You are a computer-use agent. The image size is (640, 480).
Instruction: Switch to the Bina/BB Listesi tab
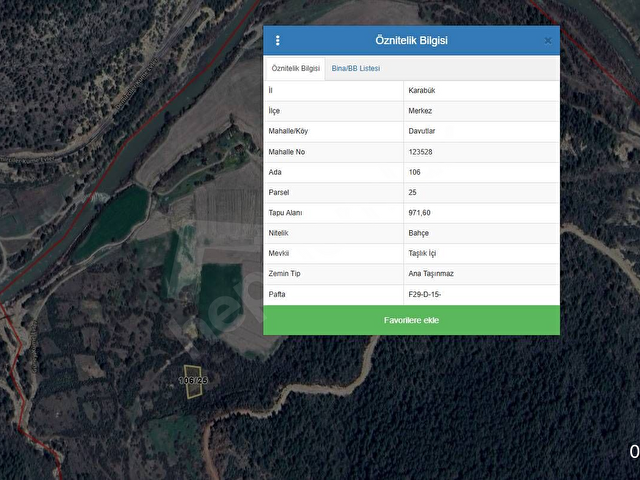click(x=356, y=69)
